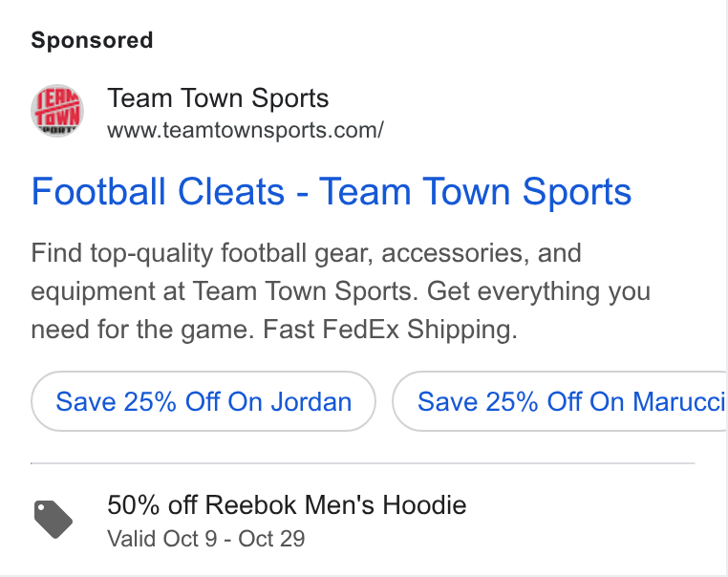Click the words Reebok Men's Hoodie in the promotion
Viewport: 728px width, 577px height.
tap(335, 504)
